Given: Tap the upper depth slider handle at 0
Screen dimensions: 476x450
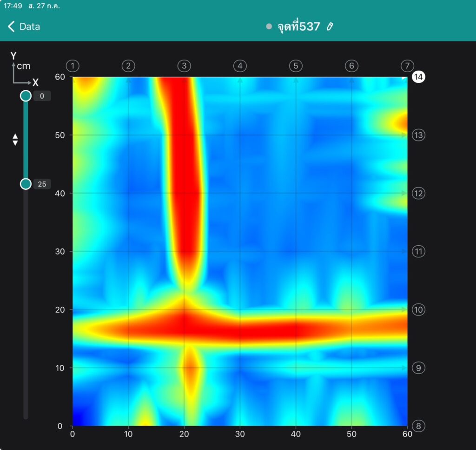Looking at the screenshot, I should point(26,96).
